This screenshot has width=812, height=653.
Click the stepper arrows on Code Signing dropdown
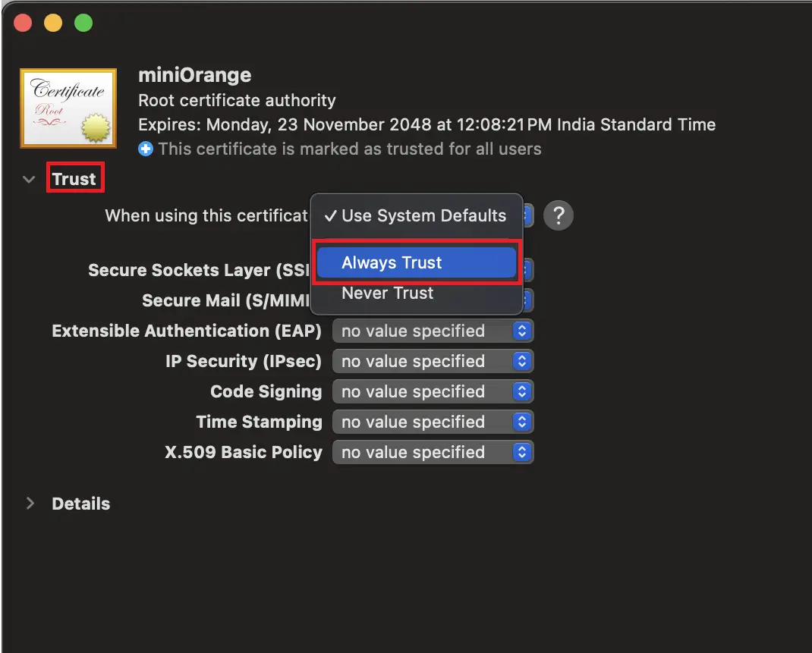click(521, 391)
